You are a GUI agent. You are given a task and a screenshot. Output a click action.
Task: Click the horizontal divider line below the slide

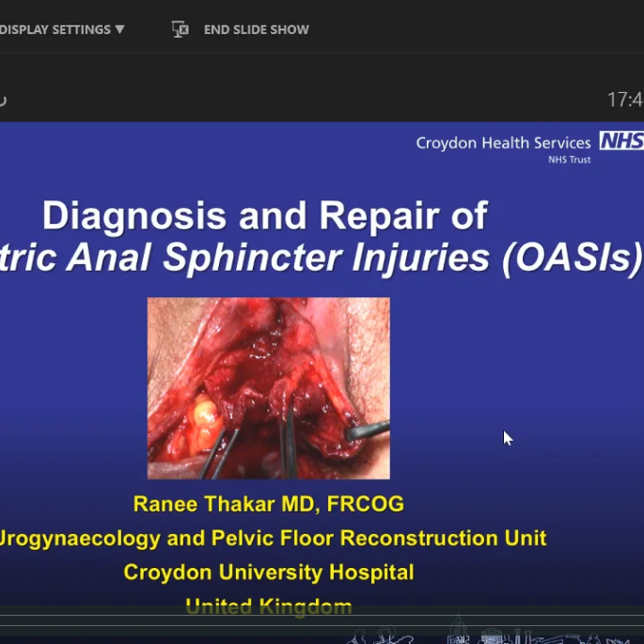(x=320, y=619)
